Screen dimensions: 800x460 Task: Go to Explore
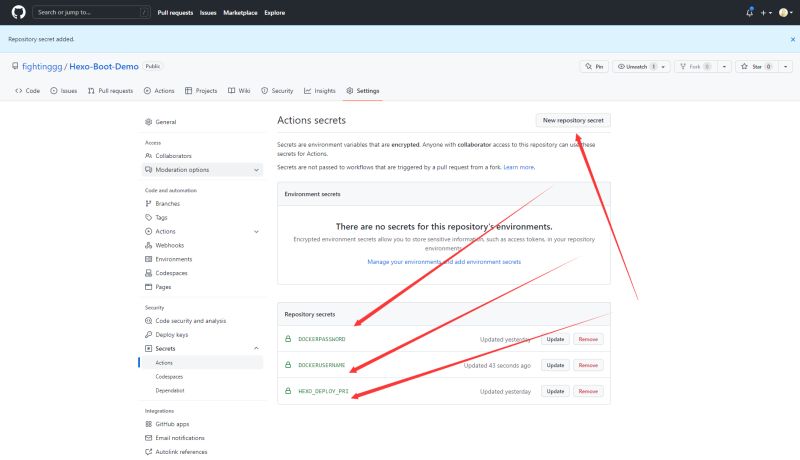(274, 13)
